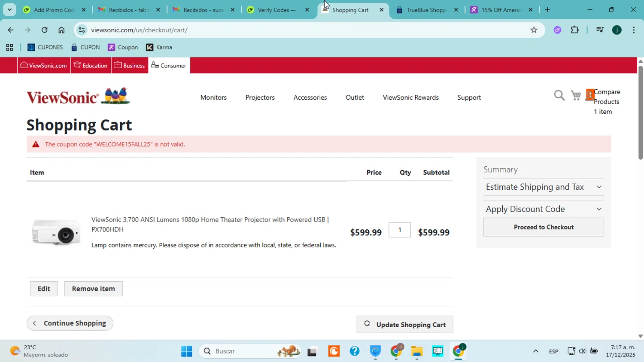Switch to the Verify Codes tab

click(x=278, y=9)
